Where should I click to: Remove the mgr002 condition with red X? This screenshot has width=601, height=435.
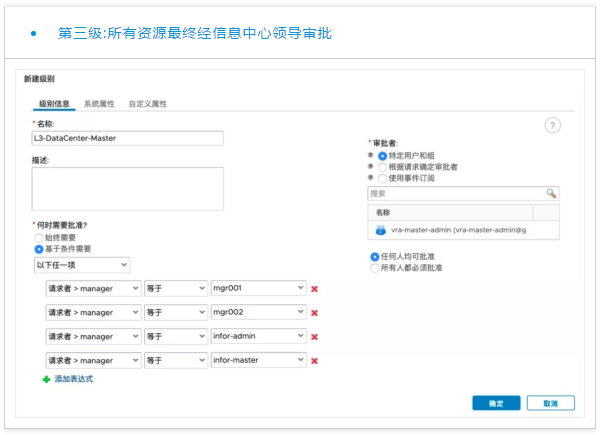(315, 313)
